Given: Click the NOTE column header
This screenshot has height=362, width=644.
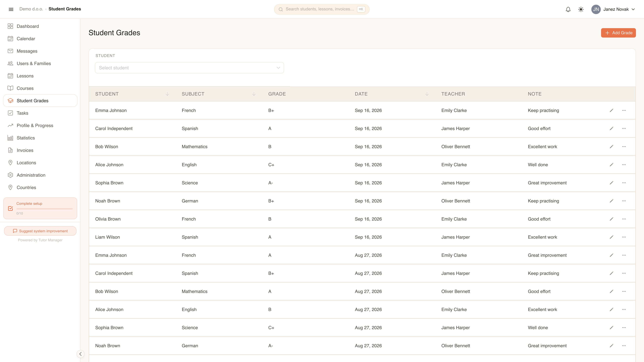Looking at the screenshot, I should pyautogui.click(x=534, y=94).
